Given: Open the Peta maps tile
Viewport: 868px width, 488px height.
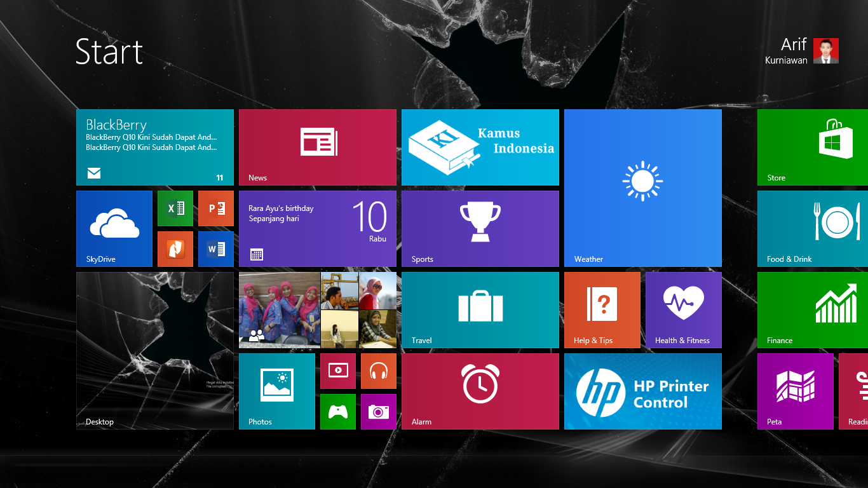Looking at the screenshot, I should 796,391.
